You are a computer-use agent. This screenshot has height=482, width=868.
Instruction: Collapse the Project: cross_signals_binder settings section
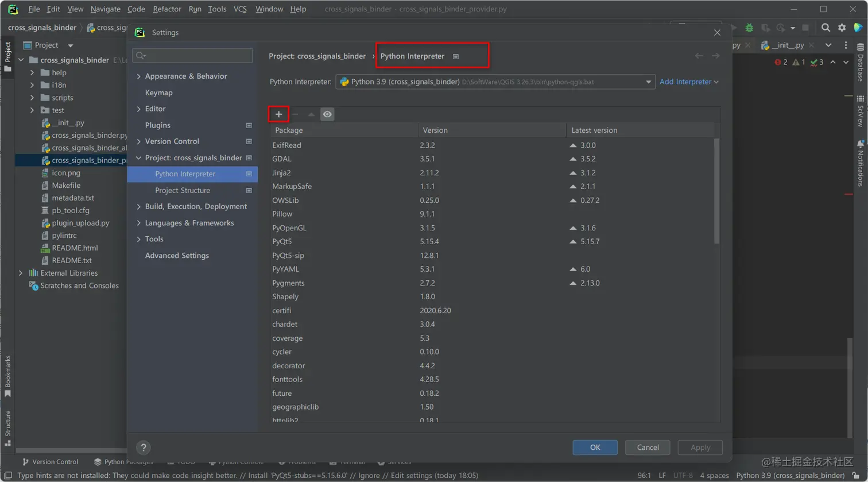pyautogui.click(x=139, y=158)
